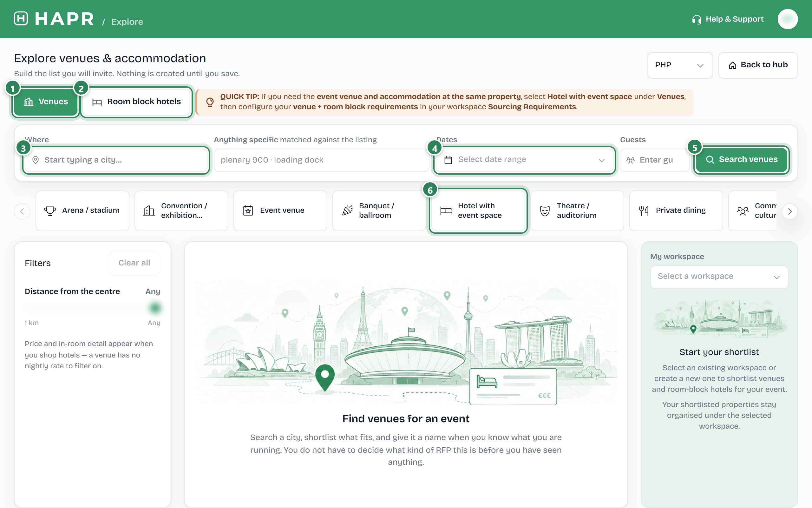Click the headset icon beside Help & Support
Image resolution: width=812 pixels, height=508 pixels.
coord(697,19)
